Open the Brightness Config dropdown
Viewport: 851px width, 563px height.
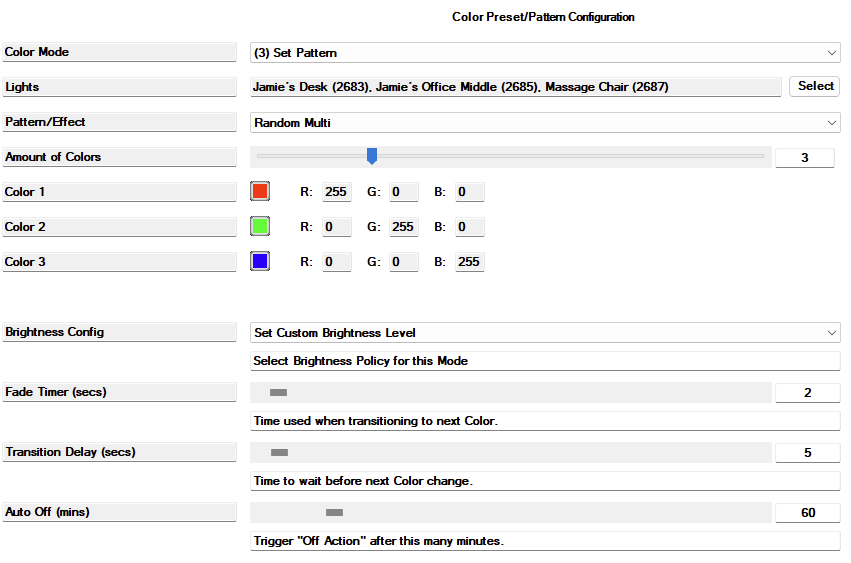click(x=544, y=332)
